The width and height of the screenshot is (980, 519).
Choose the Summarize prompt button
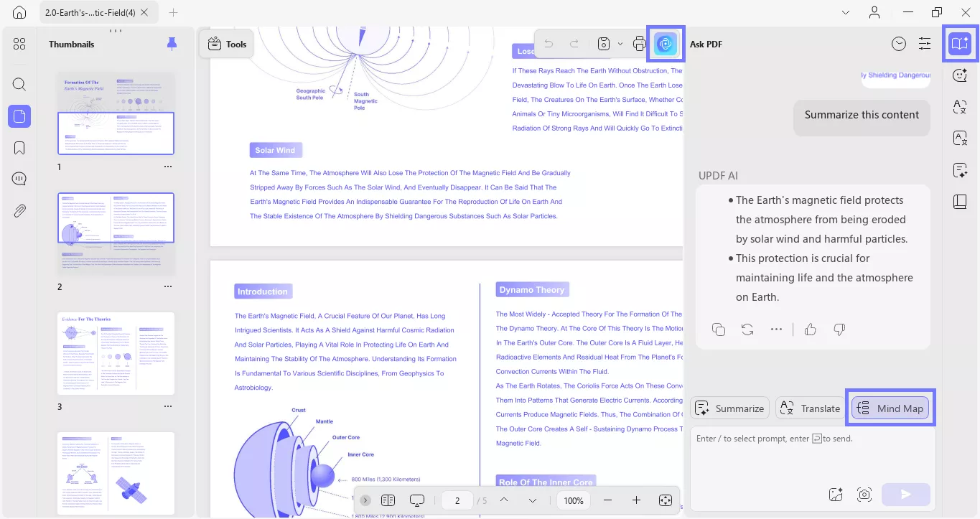pos(730,408)
